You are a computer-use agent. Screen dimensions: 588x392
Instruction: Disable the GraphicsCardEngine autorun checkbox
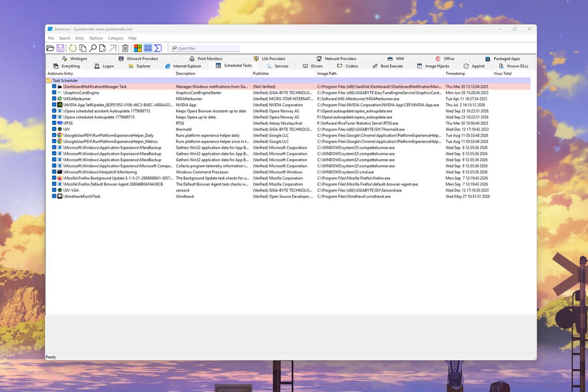(x=54, y=93)
